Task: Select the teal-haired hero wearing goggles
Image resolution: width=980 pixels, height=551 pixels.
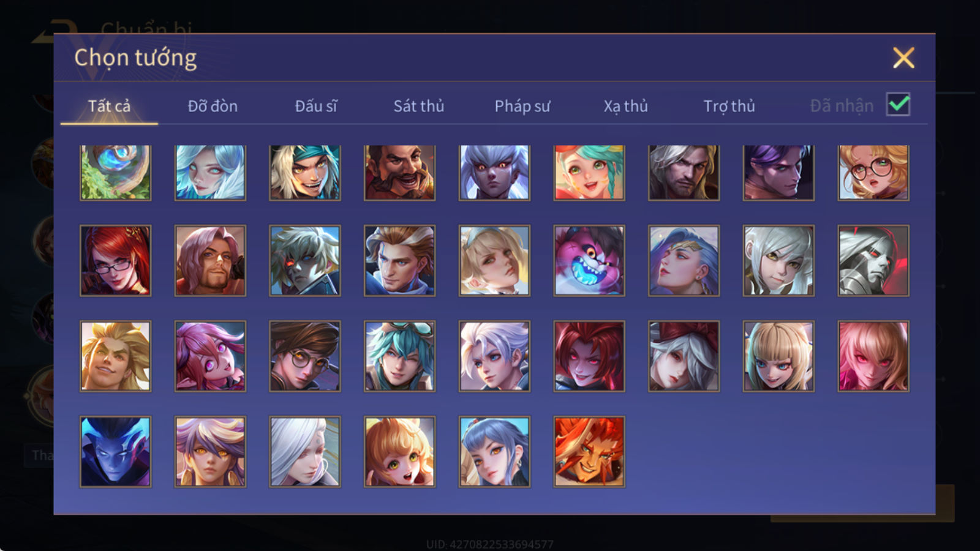Action: click(x=399, y=356)
